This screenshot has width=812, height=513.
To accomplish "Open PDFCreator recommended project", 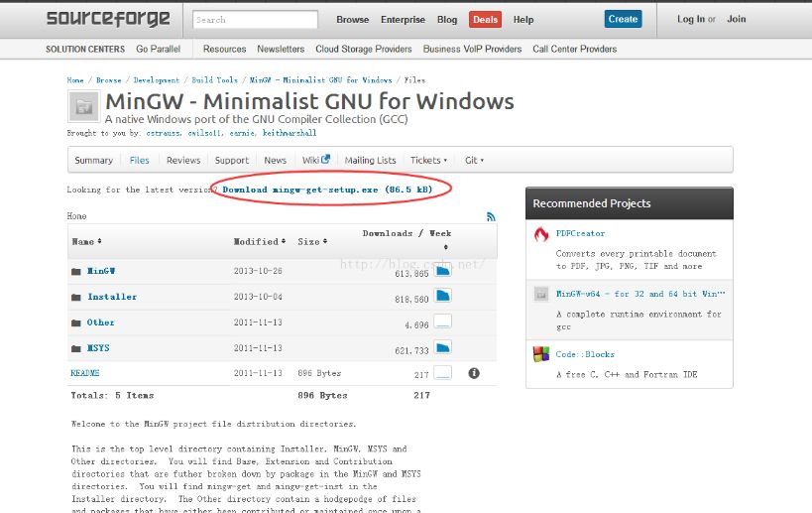I will coord(580,234).
